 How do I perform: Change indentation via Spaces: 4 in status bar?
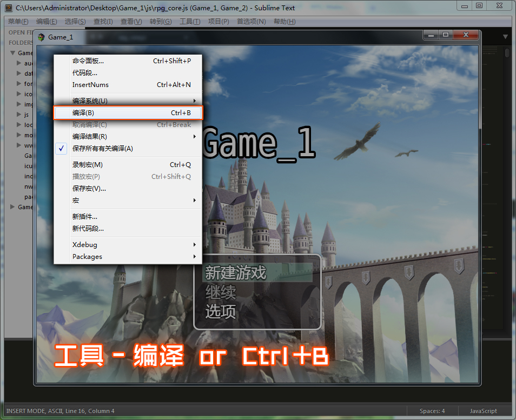pos(432,411)
